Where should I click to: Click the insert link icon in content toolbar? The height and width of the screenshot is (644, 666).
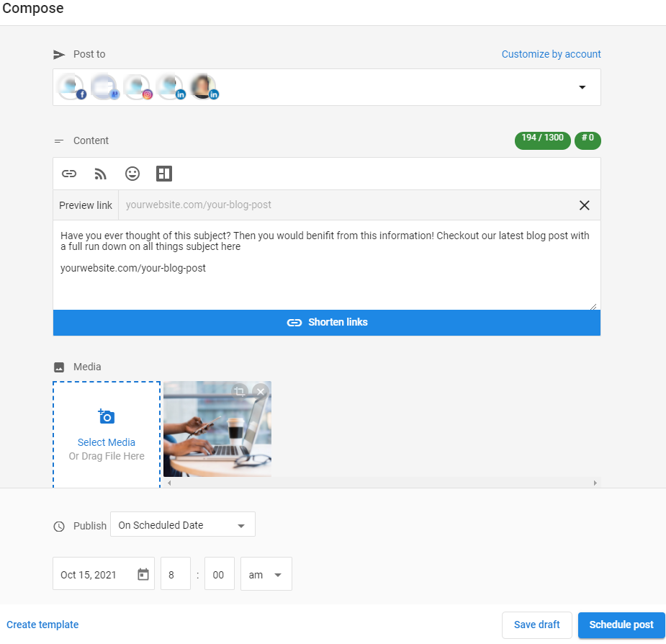69,174
